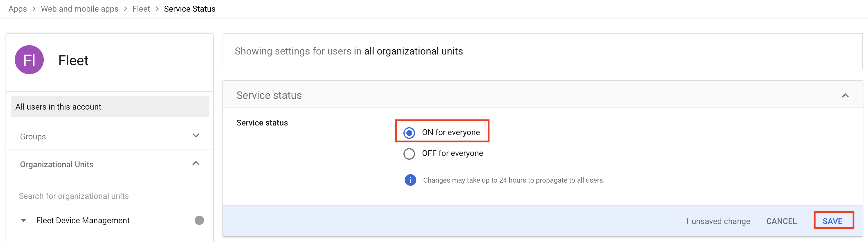Save the service status change
Image resolution: width=868 pixels, height=242 pixels.
(x=833, y=221)
